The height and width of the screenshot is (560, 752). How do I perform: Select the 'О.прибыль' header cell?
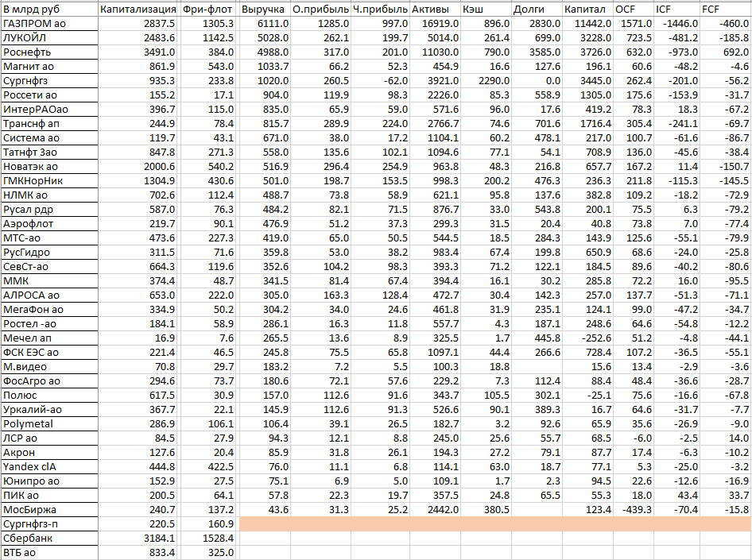[x=321, y=9]
